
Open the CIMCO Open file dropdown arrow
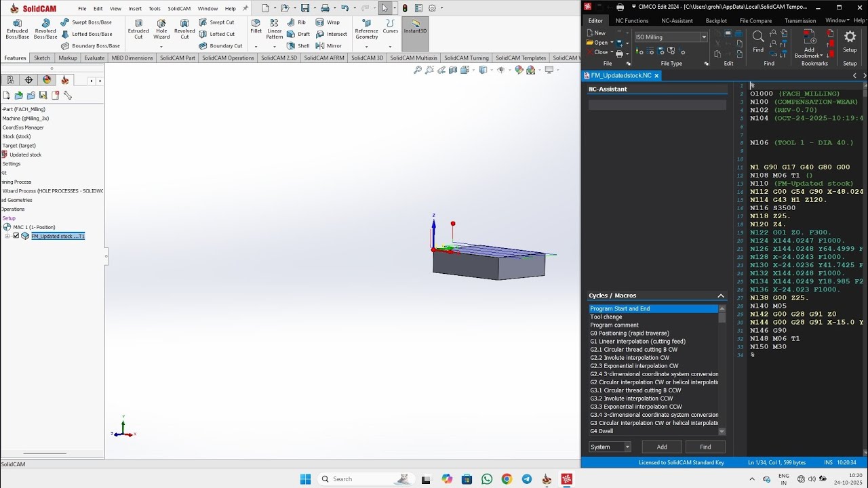click(612, 43)
